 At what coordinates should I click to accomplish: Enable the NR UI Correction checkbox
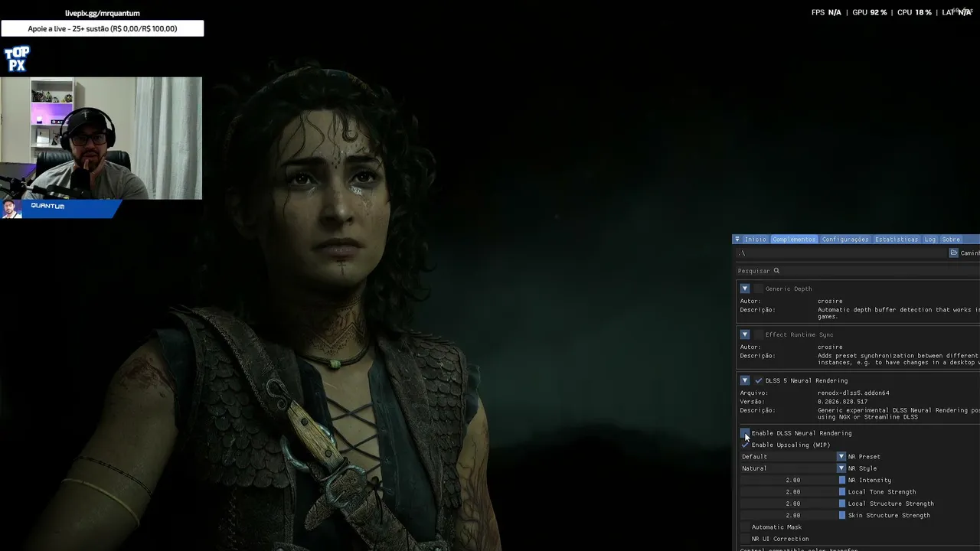(x=745, y=539)
